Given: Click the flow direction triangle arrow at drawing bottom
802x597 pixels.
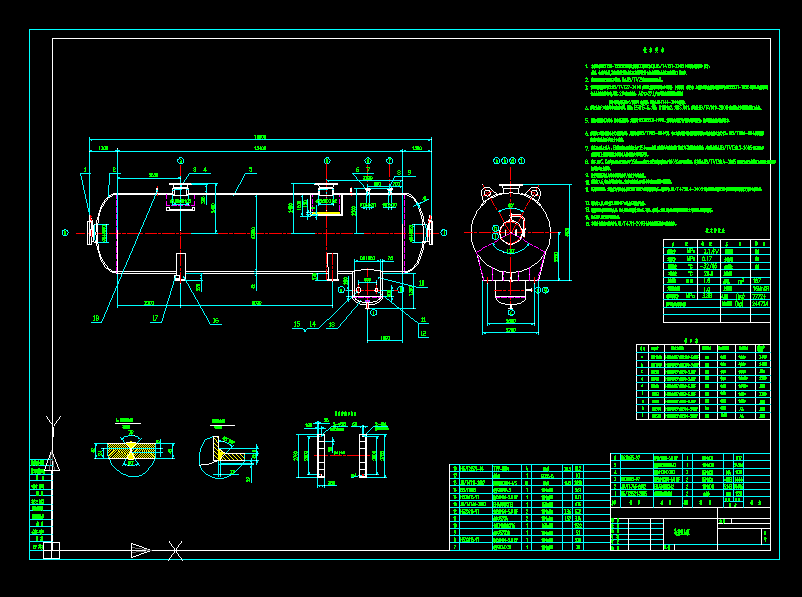Looking at the screenshot, I should pos(139,550).
